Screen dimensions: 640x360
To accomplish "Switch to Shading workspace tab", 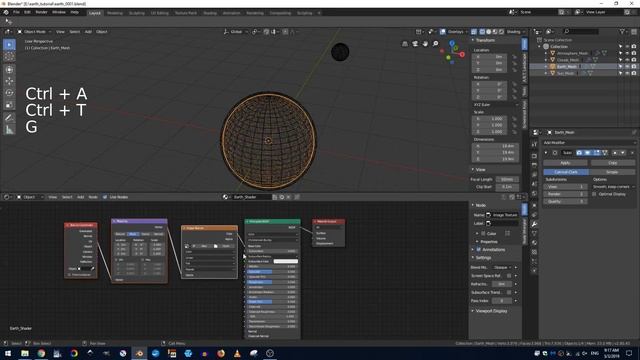I will (210, 13).
